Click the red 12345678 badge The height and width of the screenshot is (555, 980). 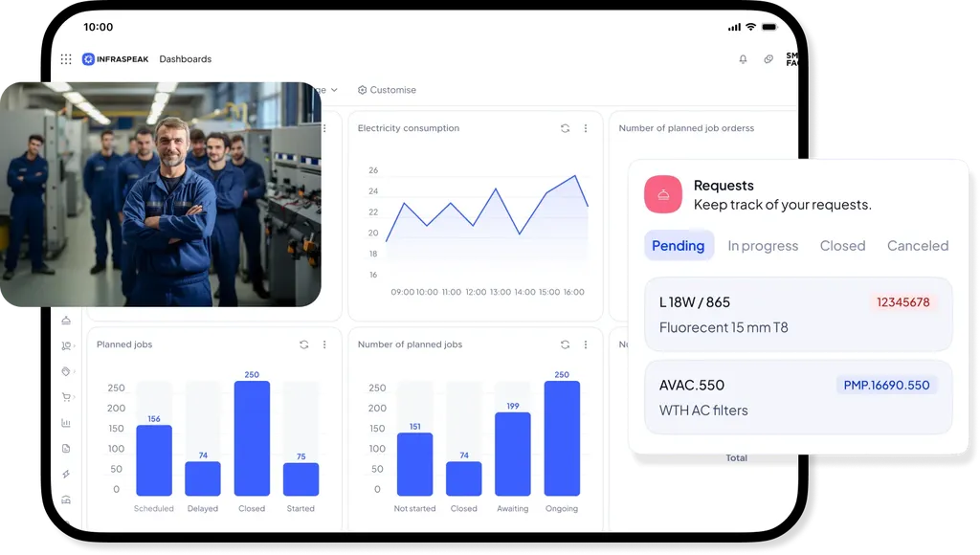point(903,302)
